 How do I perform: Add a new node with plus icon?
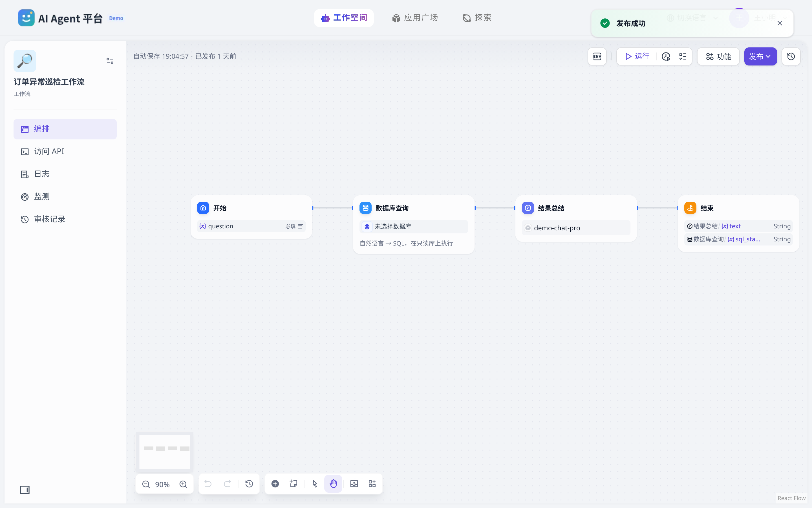click(x=275, y=484)
